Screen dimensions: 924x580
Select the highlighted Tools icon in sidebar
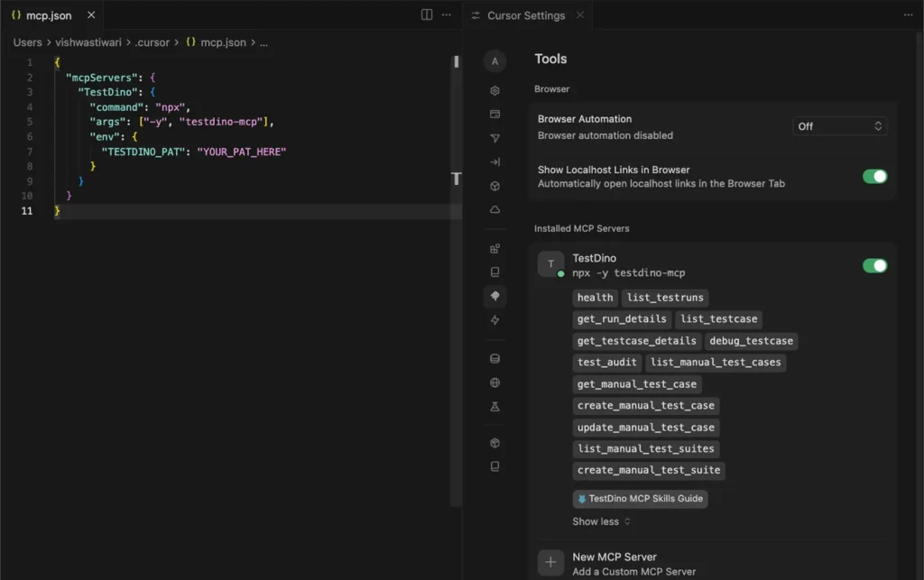pyautogui.click(x=494, y=296)
